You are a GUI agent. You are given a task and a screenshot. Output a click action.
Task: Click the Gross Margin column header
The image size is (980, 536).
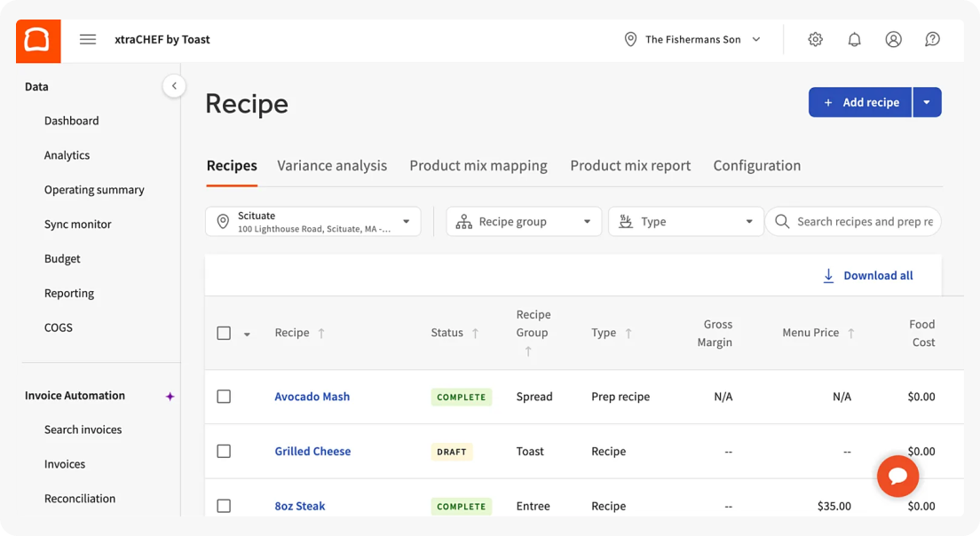click(715, 333)
